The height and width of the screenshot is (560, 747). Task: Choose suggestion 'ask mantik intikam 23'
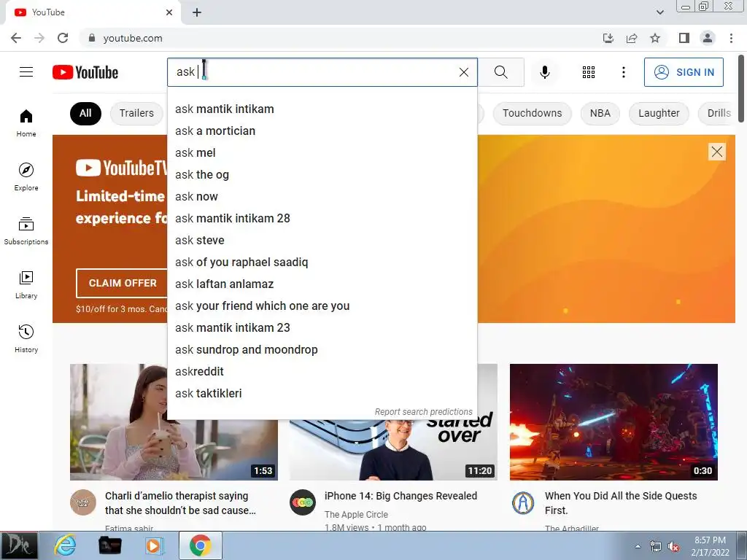tap(322, 328)
